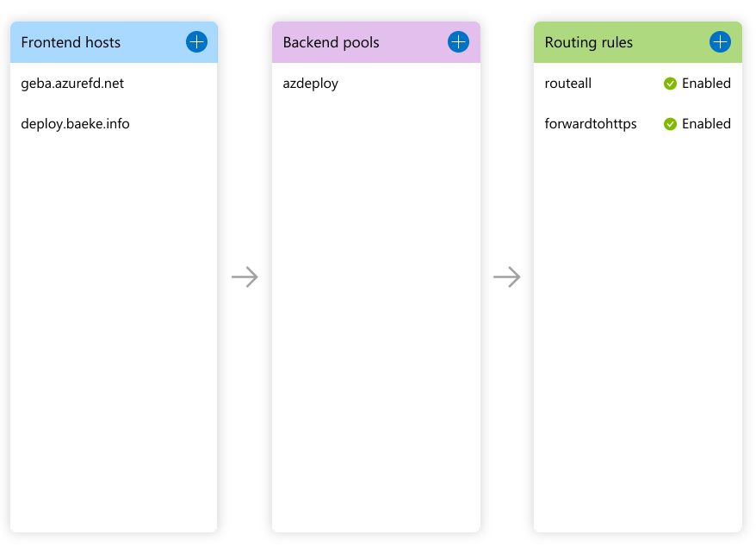The image size is (756, 547).
Task: Open the forwardtohttps routing rule
Action: point(591,124)
